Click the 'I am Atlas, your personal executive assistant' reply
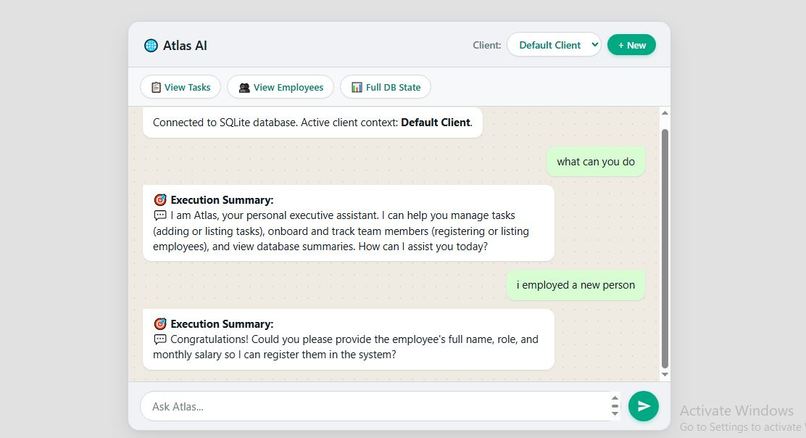The image size is (806, 438). 349,223
